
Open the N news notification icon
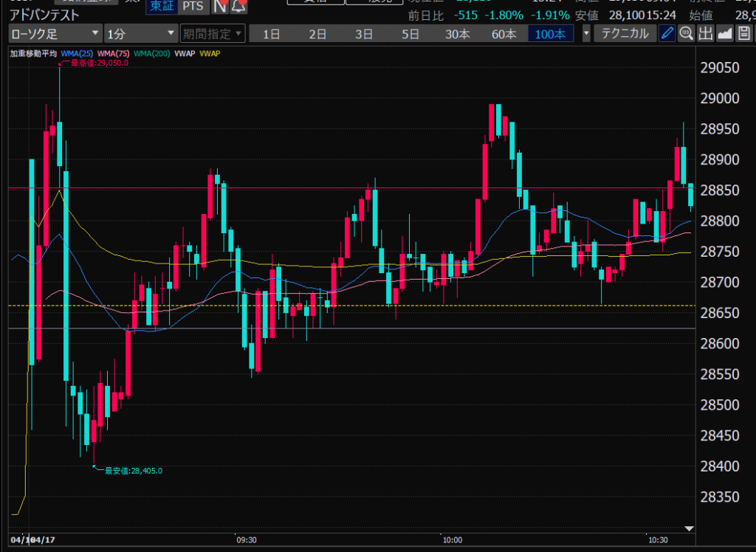click(220, 6)
